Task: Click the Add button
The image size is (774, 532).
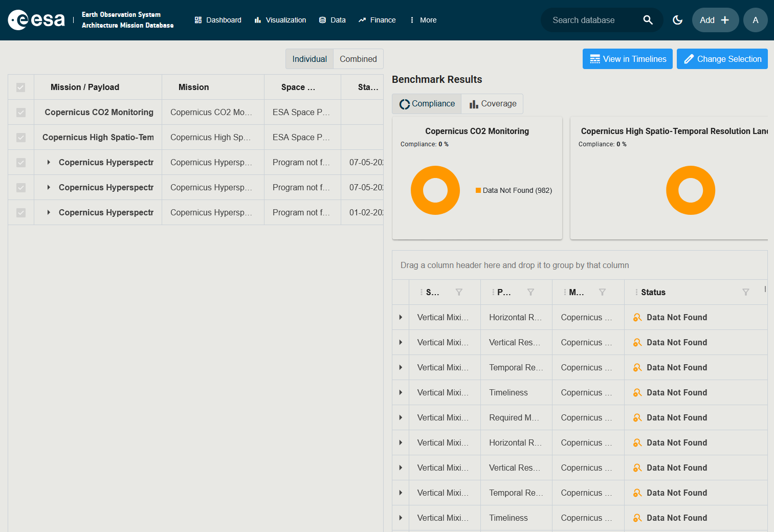Action: coord(715,20)
